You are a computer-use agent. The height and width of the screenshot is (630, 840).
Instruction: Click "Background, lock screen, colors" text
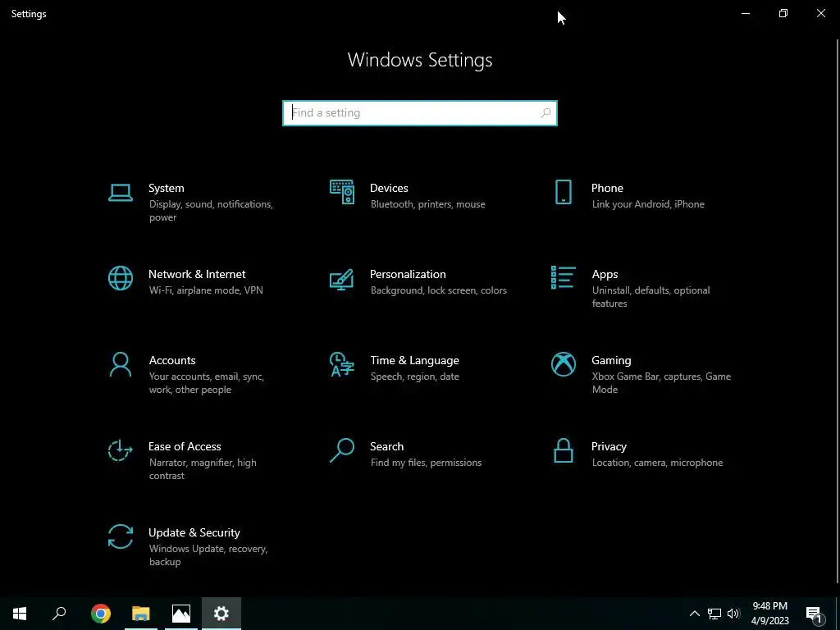tap(439, 290)
